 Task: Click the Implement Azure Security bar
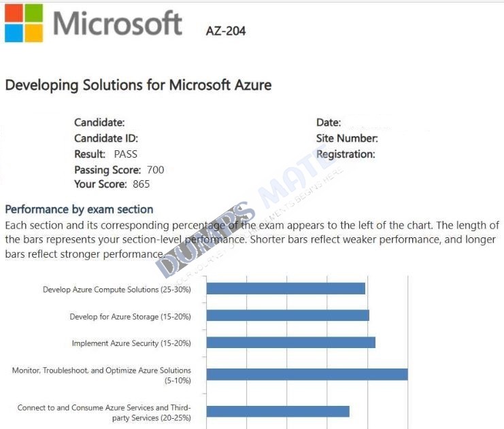291,342
